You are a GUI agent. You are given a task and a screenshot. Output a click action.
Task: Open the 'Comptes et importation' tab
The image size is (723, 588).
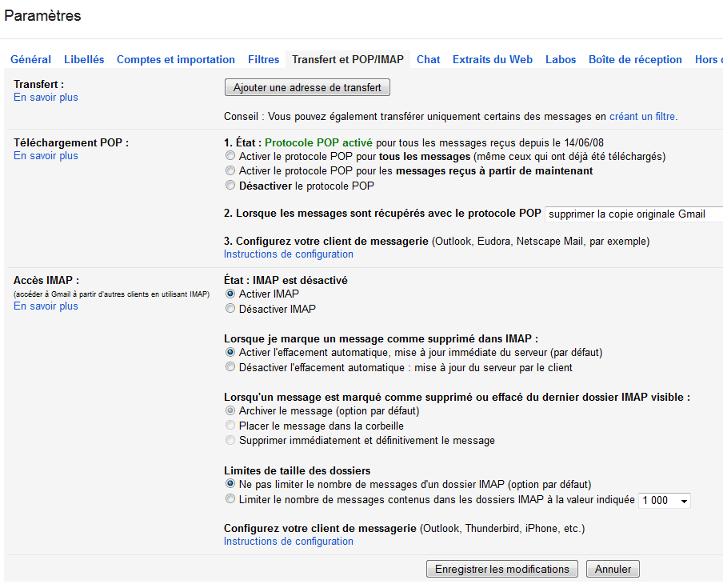coord(176,59)
